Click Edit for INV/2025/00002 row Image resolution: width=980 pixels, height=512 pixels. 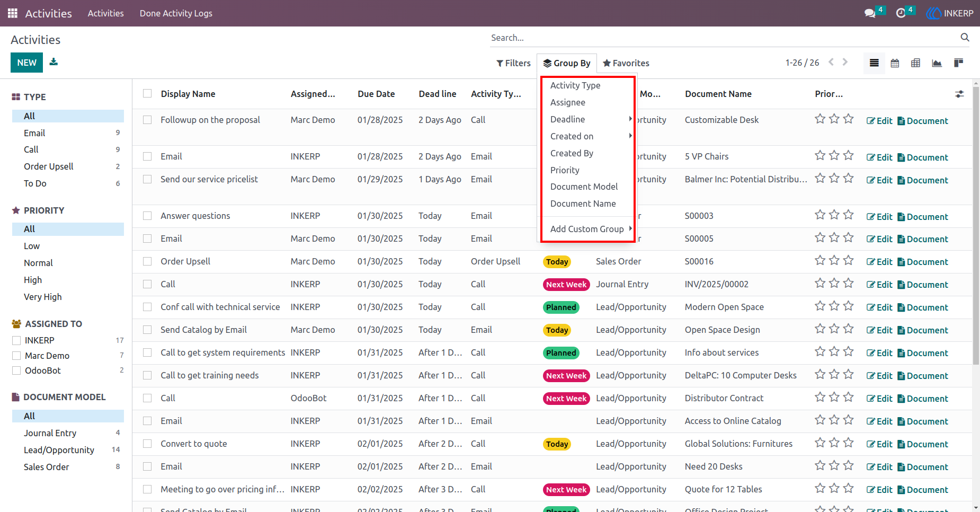pos(879,285)
